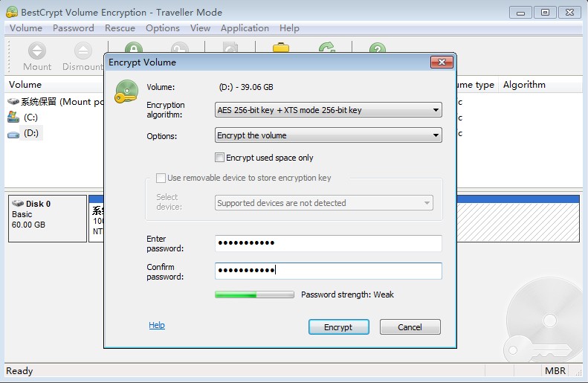Click the Dismount toolbar icon
The height and width of the screenshot is (383, 588).
point(83,51)
